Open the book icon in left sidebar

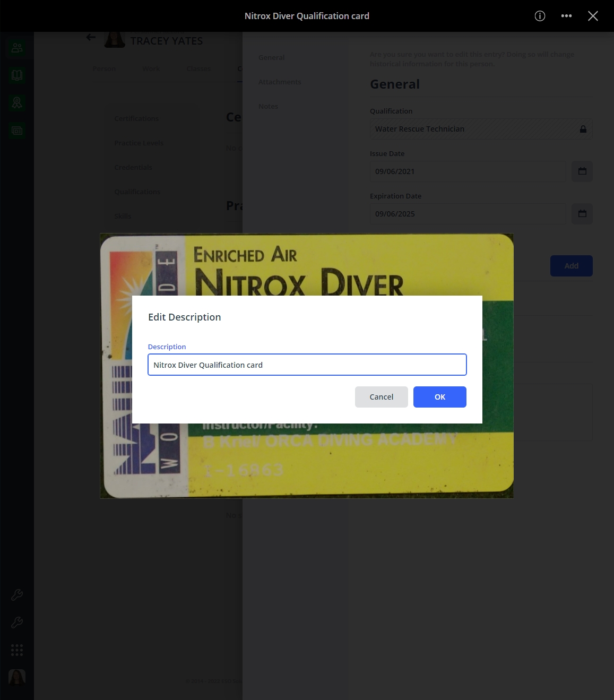17,75
